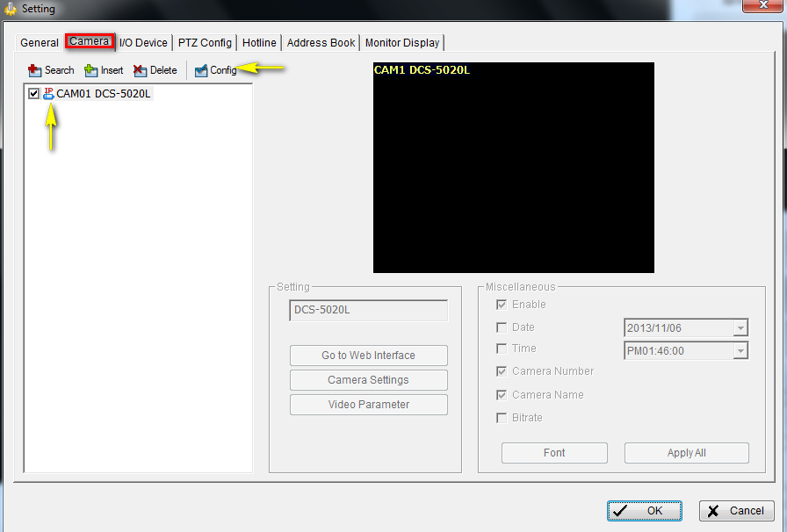This screenshot has height=532, width=787.
Task: Open Camera Settings
Action: 368,380
